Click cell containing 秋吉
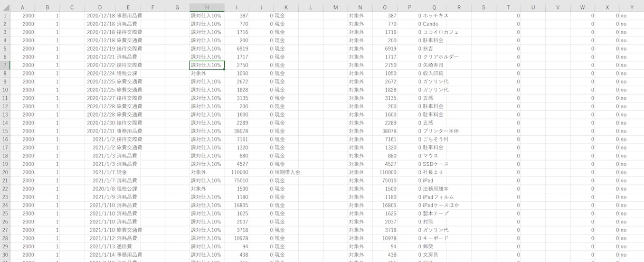The width and height of the screenshot is (644, 262). point(434,49)
